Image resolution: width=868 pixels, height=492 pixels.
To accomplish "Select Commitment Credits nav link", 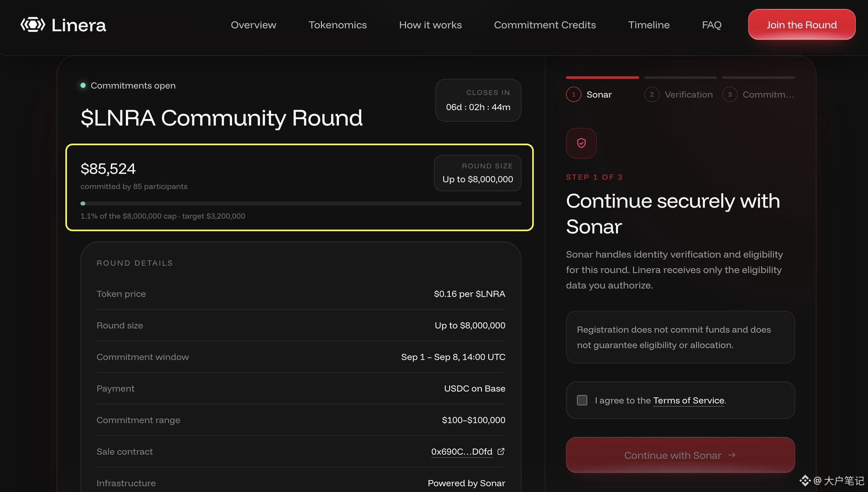I will (545, 25).
